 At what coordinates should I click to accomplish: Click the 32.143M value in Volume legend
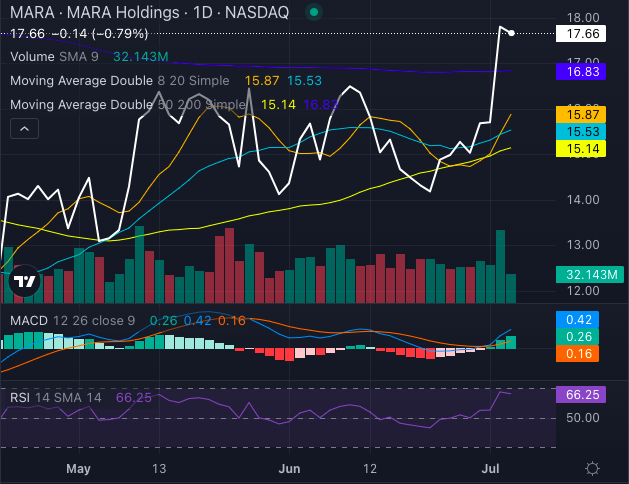pos(141,57)
